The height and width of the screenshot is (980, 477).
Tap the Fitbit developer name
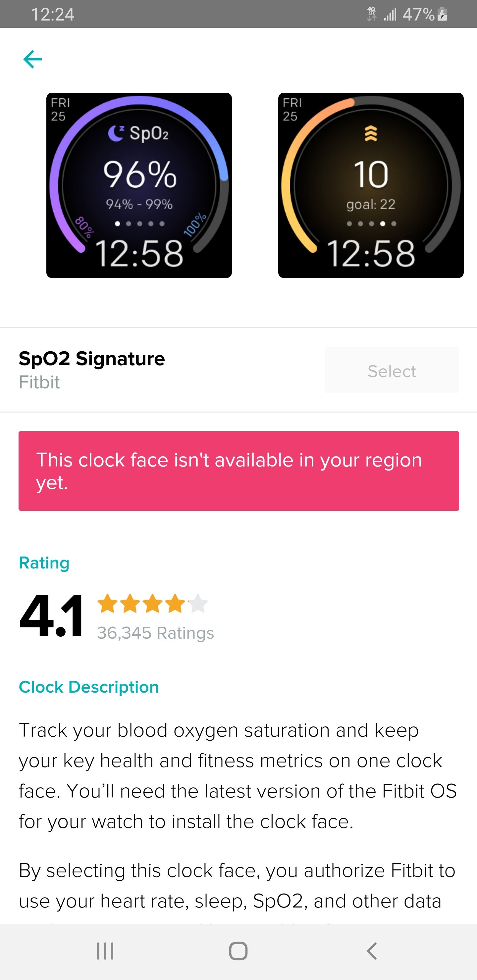(40, 382)
